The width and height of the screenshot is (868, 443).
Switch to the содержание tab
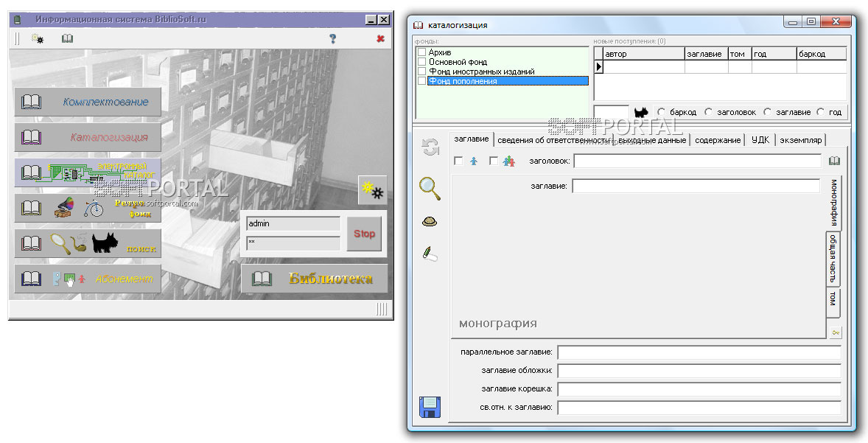718,140
